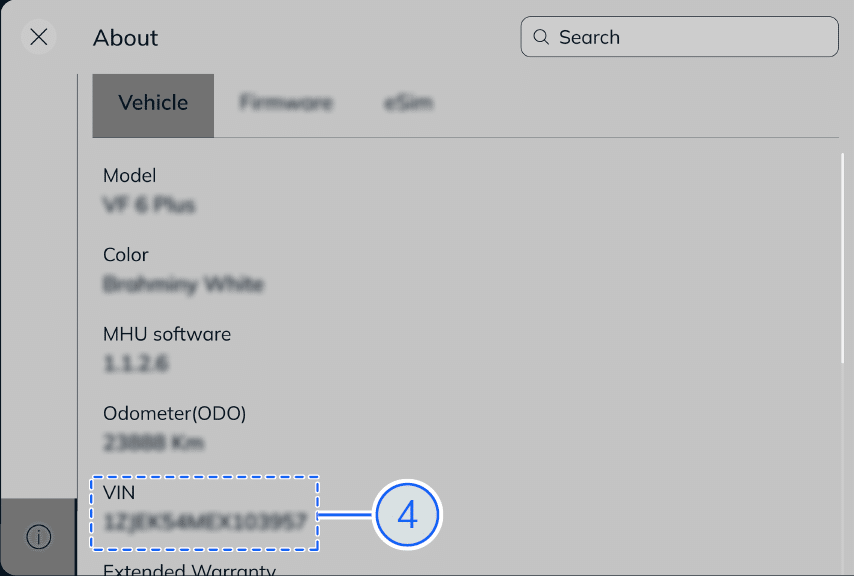
Task: Click the Extended Warranty entry
Action: (x=188, y=568)
